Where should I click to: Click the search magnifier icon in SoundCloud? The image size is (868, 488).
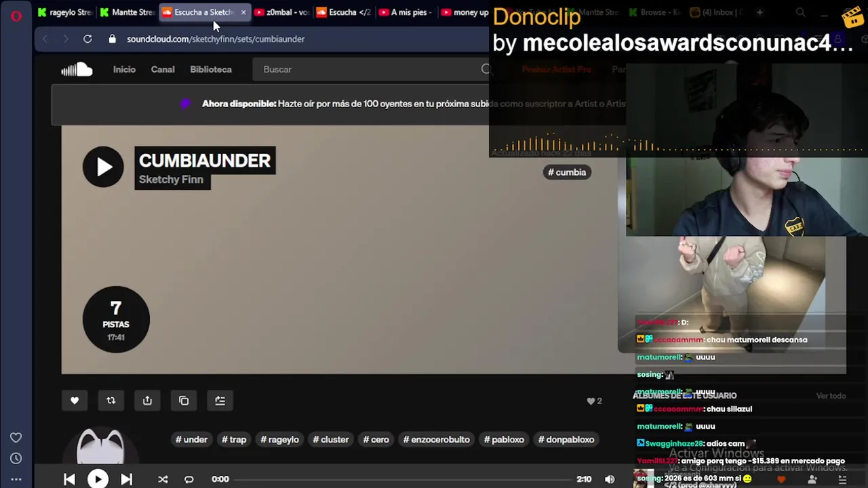click(x=486, y=69)
